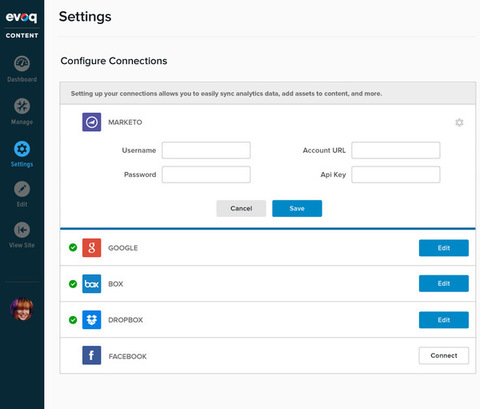Click the Dropbox connection logo

click(x=92, y=320)
